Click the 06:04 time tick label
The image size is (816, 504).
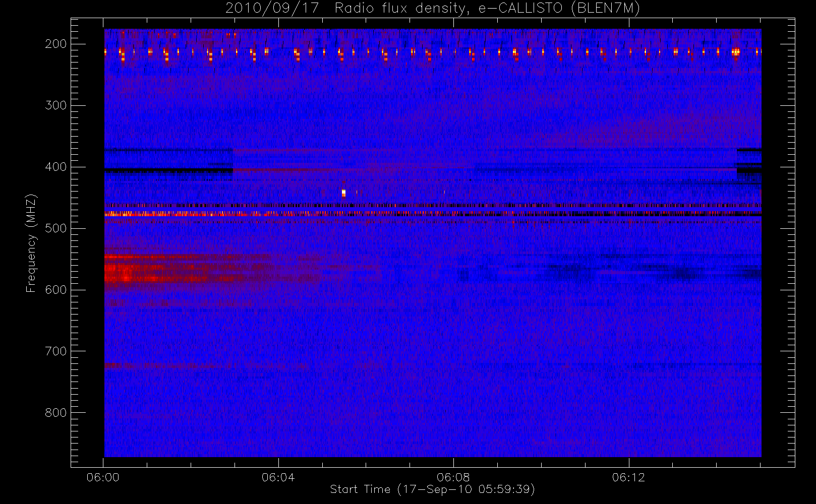coord(278,477)
